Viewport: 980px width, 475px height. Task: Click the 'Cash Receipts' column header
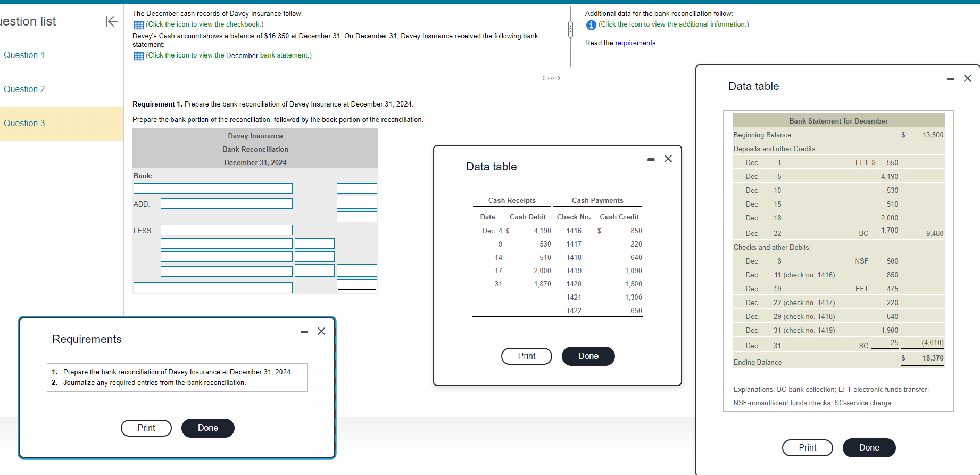point(512,201)
